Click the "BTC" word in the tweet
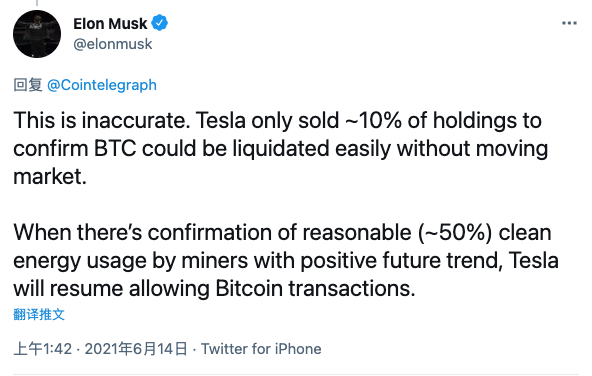 (115, 148)
